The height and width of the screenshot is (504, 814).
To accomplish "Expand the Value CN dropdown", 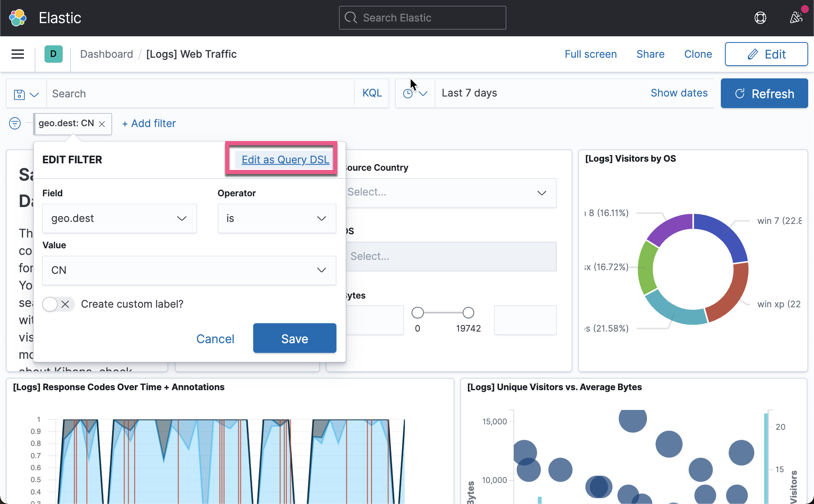I will pyautogui.click(x=189, y=271).
